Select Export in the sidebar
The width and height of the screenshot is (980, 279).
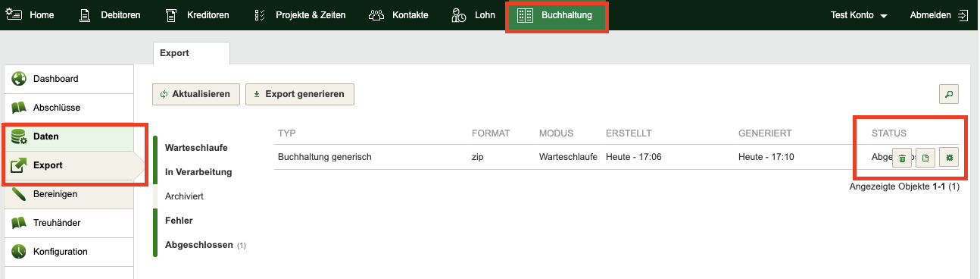[x=69, y=165]
